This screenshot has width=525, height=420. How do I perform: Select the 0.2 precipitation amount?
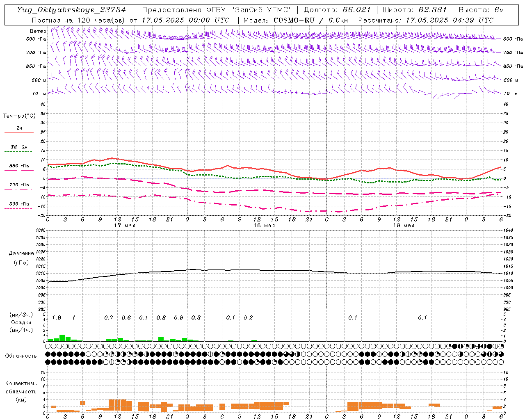(x=248, y=318)
